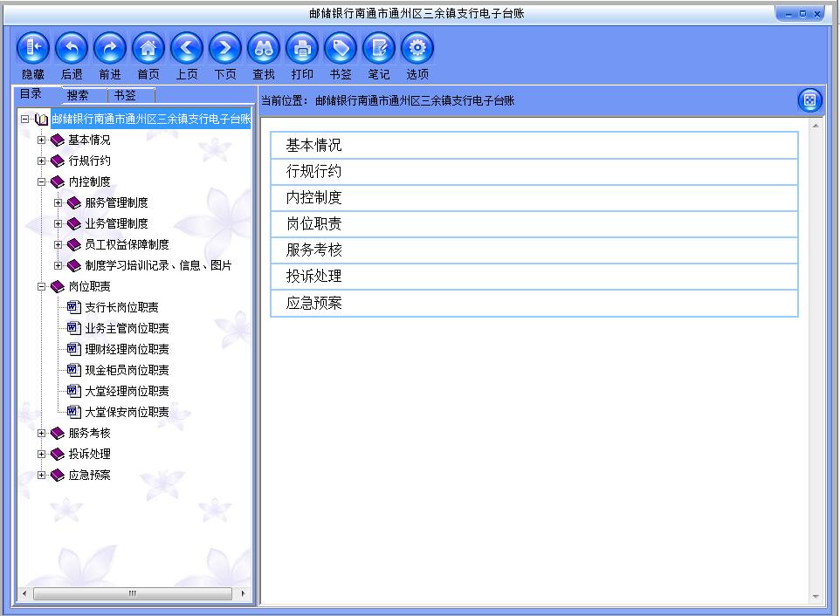Click the book icon beside 行规行约
The width and height of the screenshot is (840, 616).
pyautogui.click(x=58, y=161)
